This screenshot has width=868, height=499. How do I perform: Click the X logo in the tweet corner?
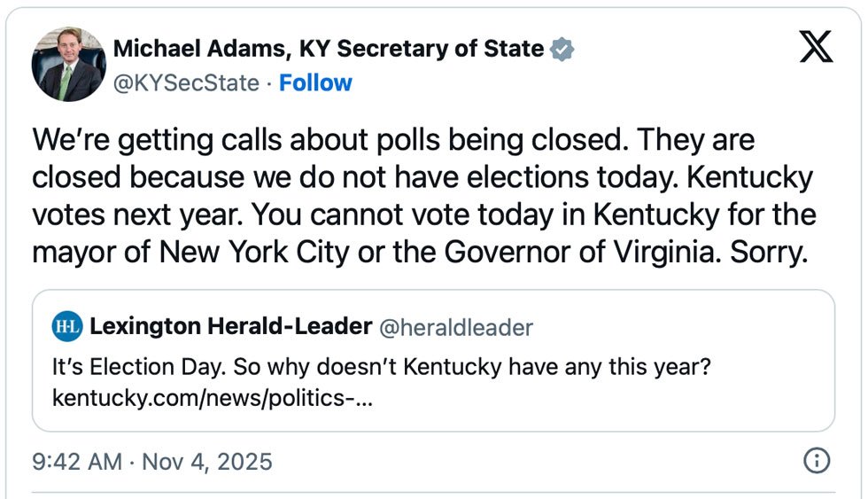pos(815,46)
